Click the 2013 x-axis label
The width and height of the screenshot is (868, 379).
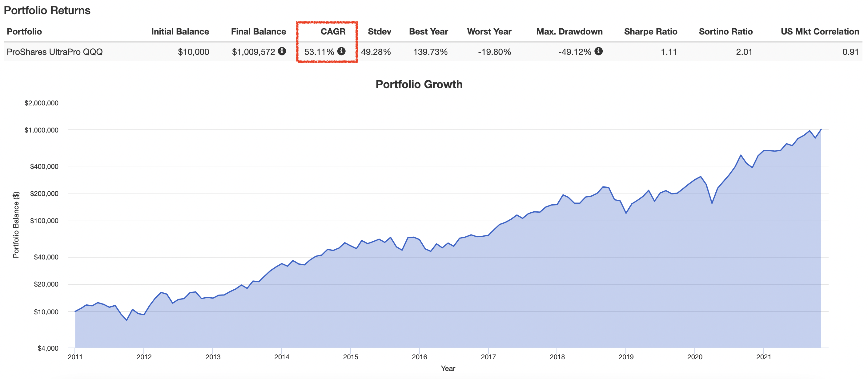coord(213,357)
